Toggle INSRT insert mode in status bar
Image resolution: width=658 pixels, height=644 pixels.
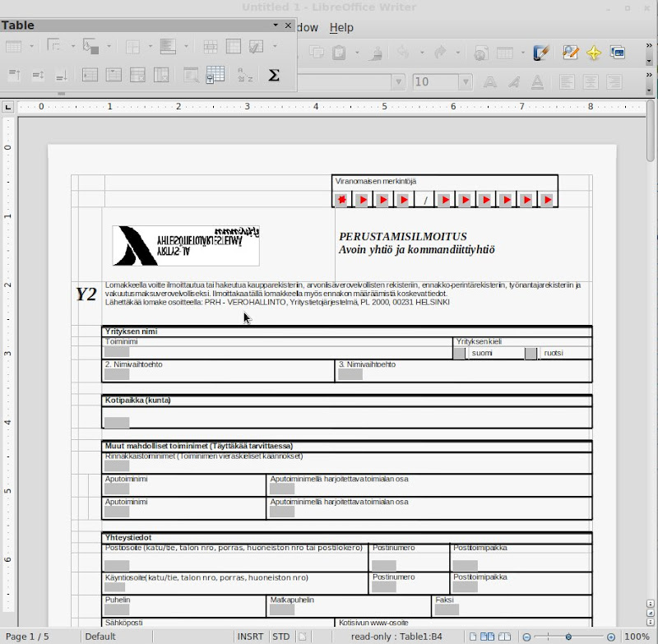click(250, 637)
